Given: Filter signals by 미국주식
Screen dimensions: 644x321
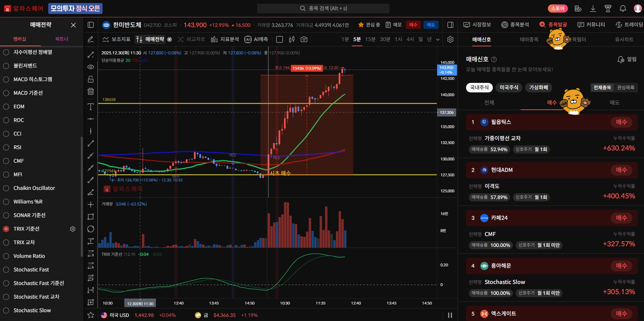Looking at the screenshot, I should point(509,88).
